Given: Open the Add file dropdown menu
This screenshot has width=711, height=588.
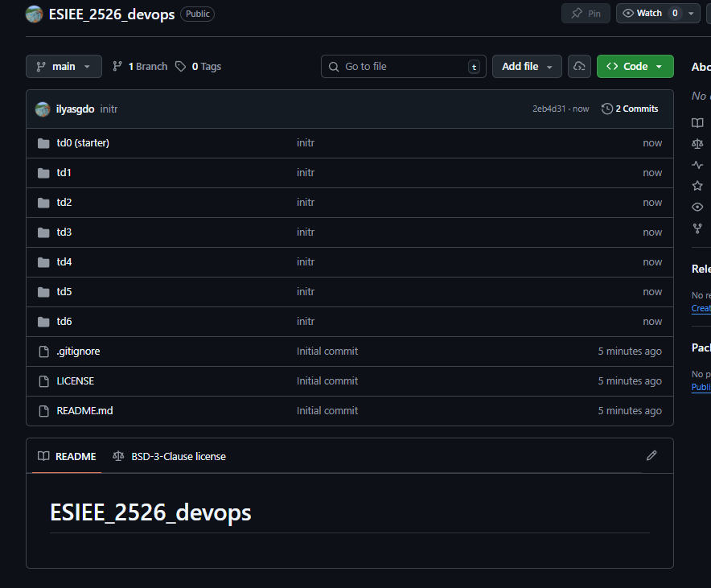Looking at the screenshot, I should (x=527, y=67).
